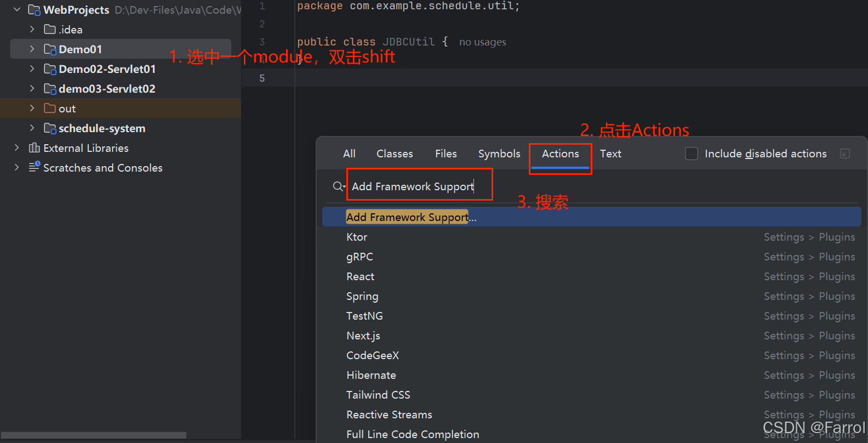Click the package statement line
Viewport: 868px width, 443px height.
[x=408, y=6]
